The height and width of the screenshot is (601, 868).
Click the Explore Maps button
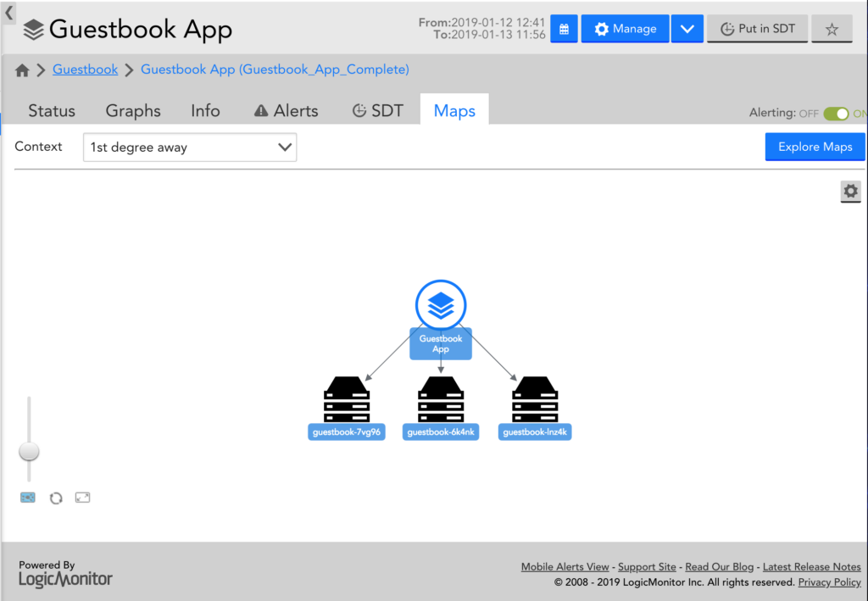pyautogui.click(x=814, y=147)
